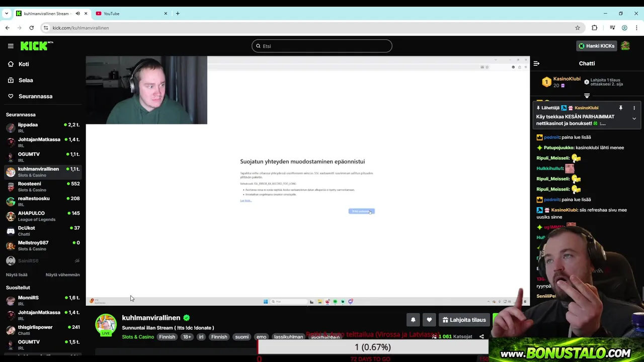Open Slots & Casino category link
The height and width of the screenshot is (362, 644).
tap(138, 337)
